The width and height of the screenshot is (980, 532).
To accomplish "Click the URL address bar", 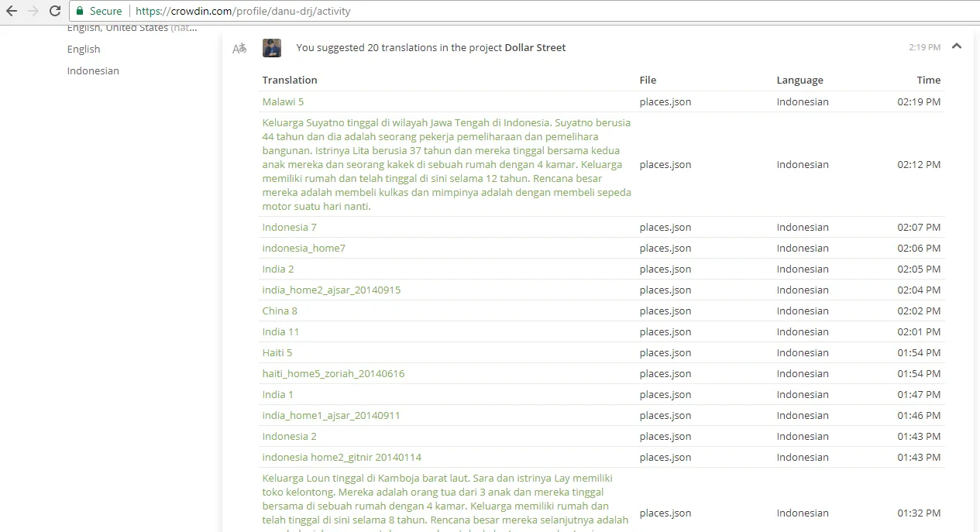I will click(x=542, y=11).
